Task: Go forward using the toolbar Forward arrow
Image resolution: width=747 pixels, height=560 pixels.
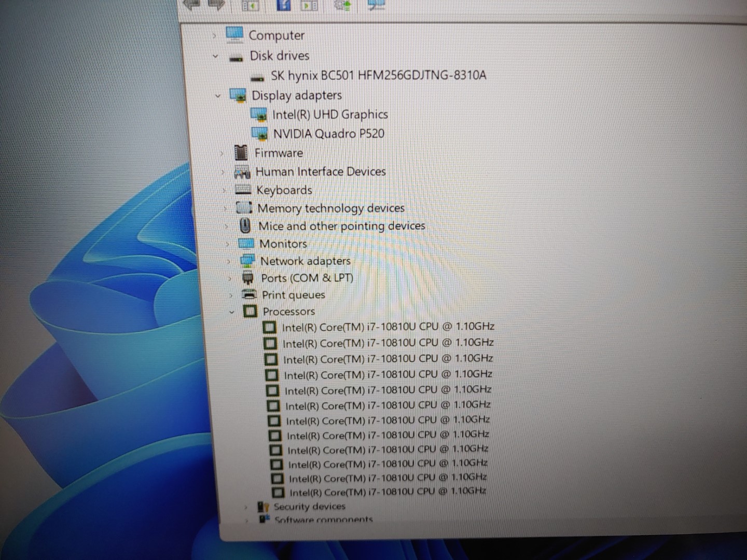Action: (216, 4)
